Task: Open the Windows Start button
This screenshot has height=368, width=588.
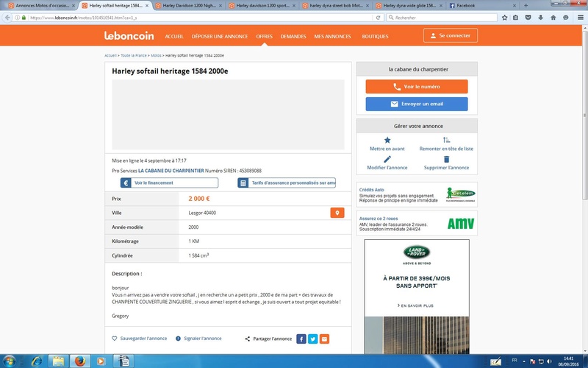Action: pyautogui.click(x=9, y=361)
